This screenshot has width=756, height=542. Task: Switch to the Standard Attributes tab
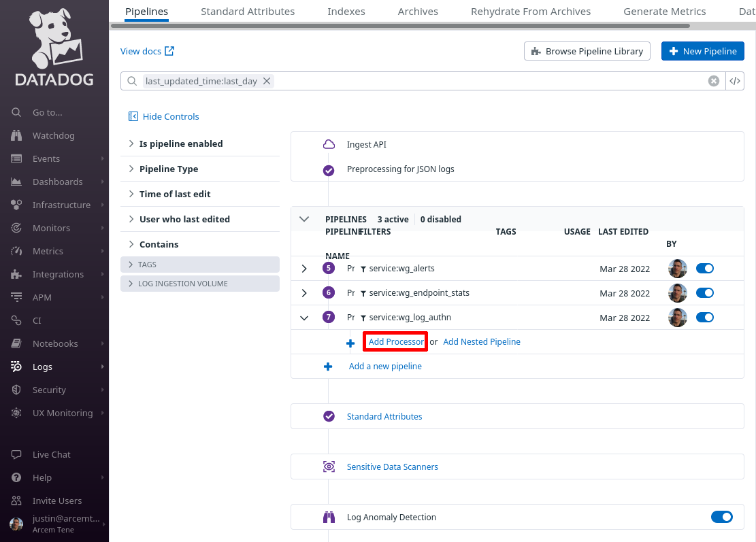click(248, 11)
